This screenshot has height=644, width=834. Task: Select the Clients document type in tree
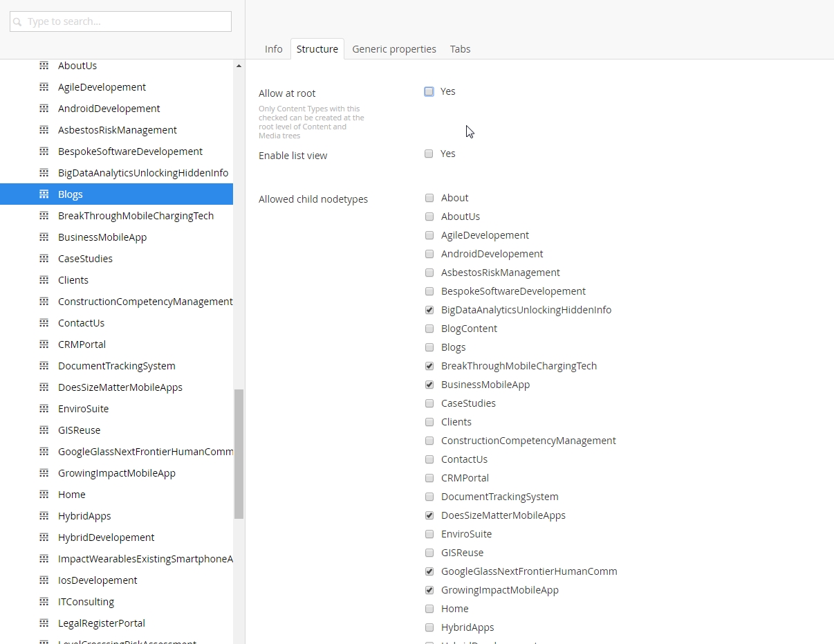(x=73, y=280)
